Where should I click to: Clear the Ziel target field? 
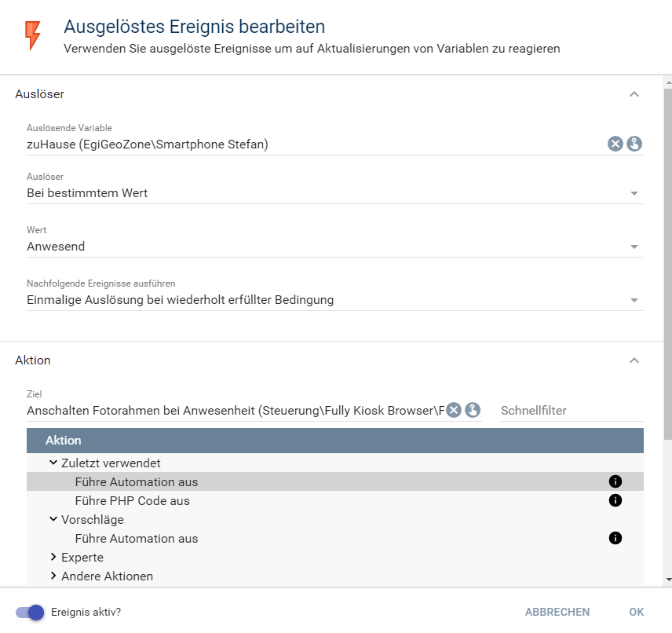pos(454,410)
